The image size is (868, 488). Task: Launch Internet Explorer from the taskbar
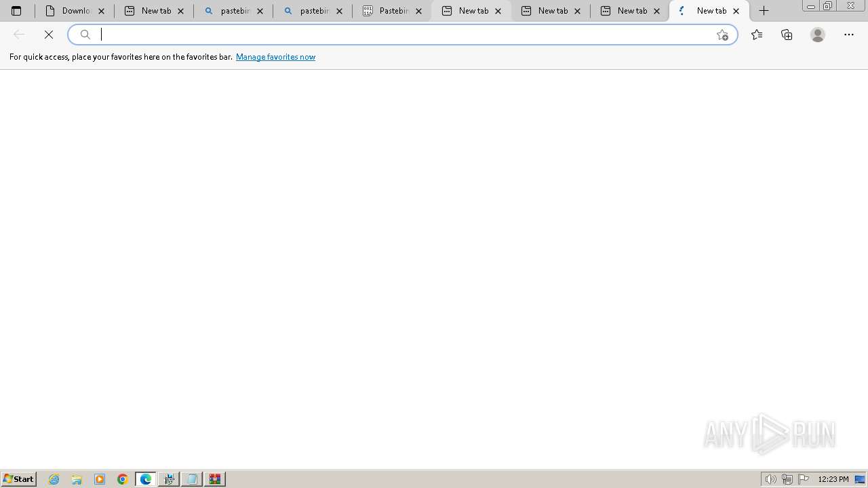(54, 479)
